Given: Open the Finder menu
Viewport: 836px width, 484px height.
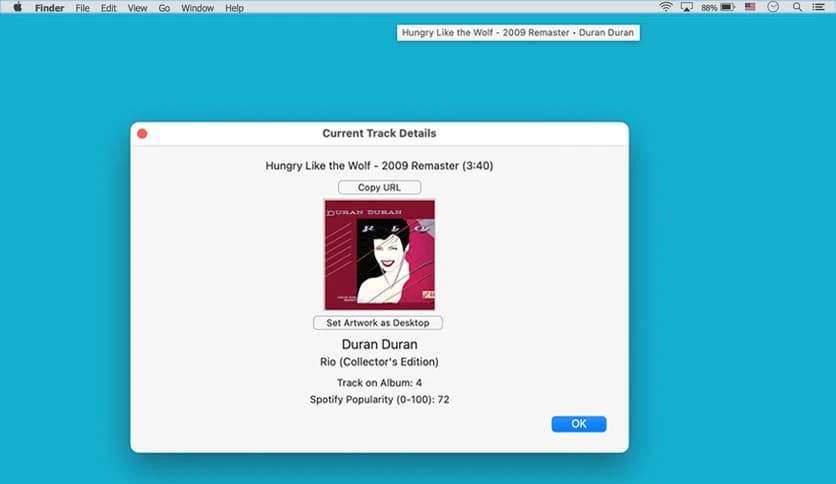Looking at the screenshot, I should [x=49, y=8].
